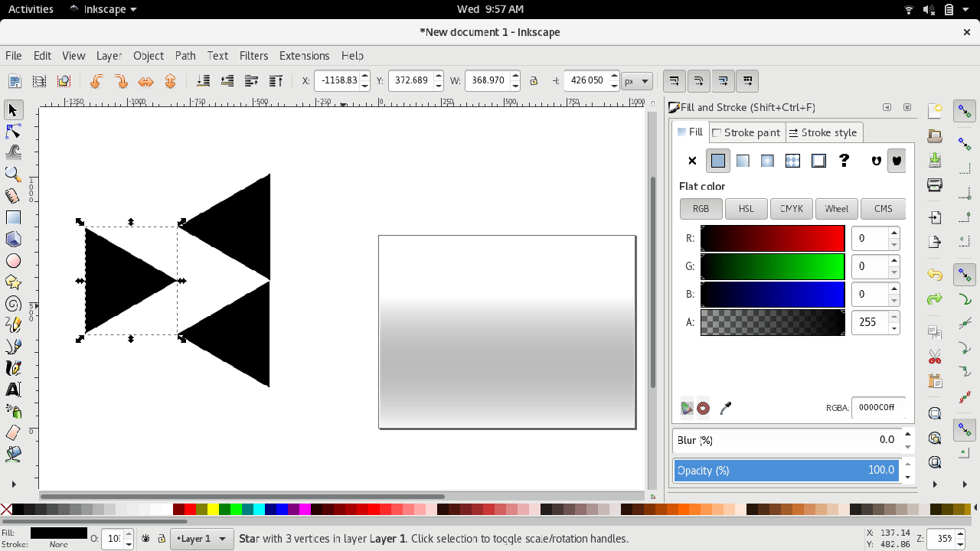Switch to the Stroke style tab
Viewport: 980px width, 551px height.
coord(823,132)
